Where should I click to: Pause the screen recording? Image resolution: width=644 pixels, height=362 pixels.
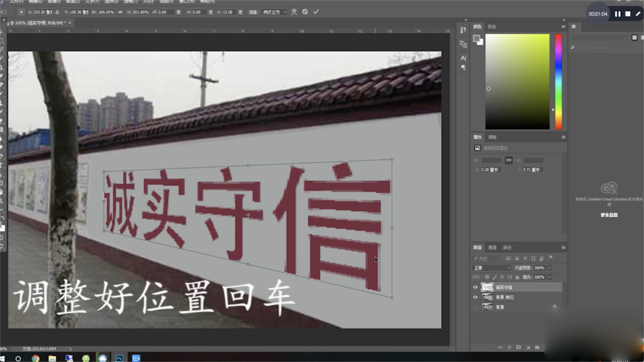pyautogui.click(x=618, y=14)
